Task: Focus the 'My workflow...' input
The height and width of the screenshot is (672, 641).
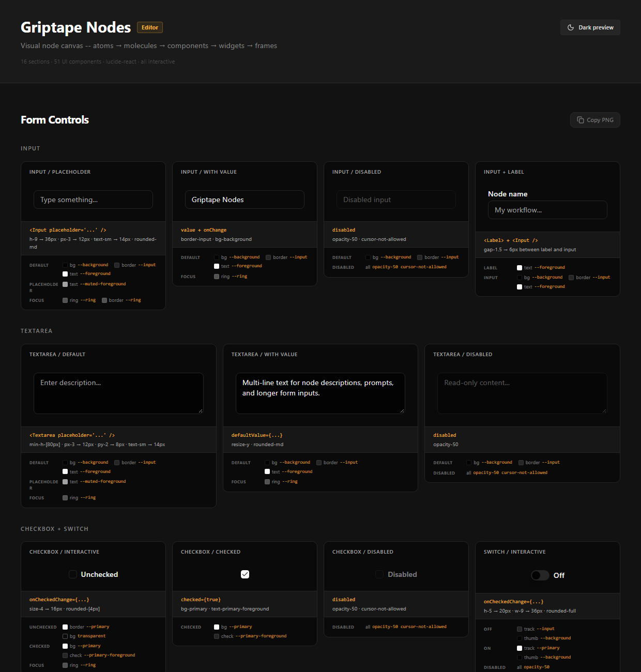Action: tap(547, 210)
